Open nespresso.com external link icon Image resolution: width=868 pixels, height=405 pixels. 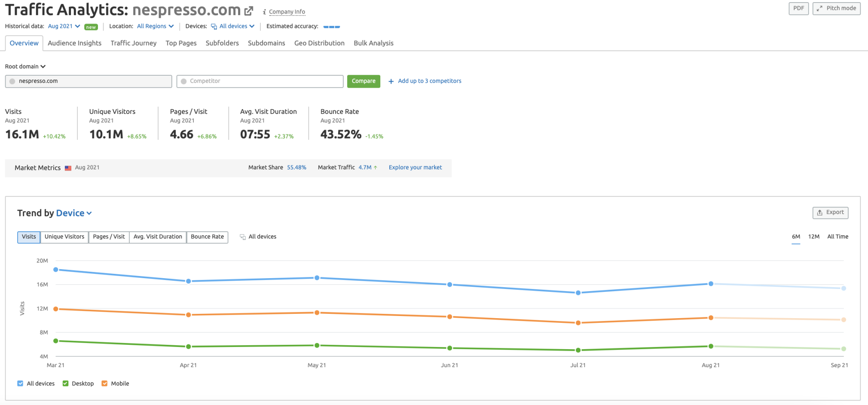(x=249, y=10)
